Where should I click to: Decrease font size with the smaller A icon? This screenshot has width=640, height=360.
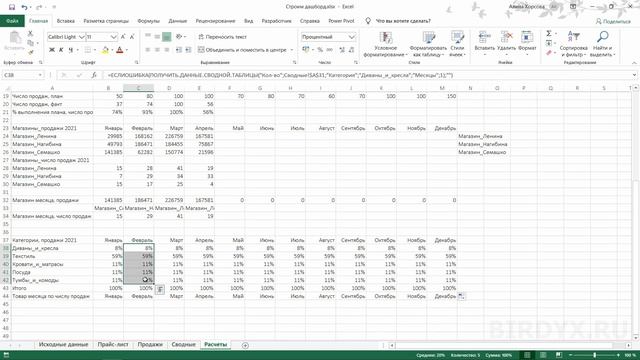[132, 37]
